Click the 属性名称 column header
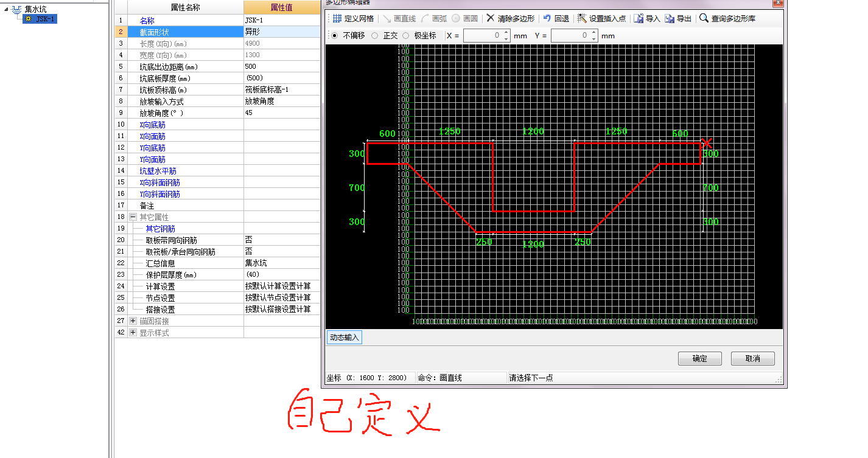This screenshot has width=868, height=458. pyautogui.click(x=185, y=7)
